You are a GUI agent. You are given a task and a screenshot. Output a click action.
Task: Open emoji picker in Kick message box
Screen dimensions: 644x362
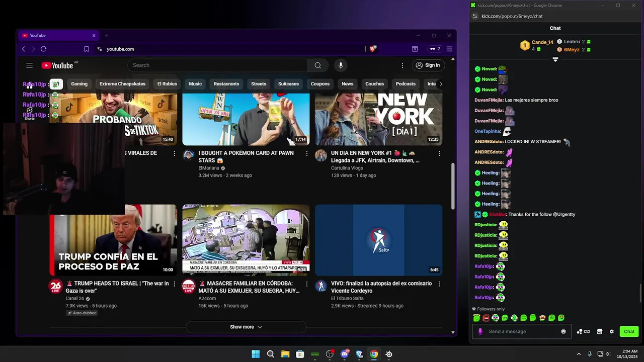pyautogui.click(x=563, y=331)
